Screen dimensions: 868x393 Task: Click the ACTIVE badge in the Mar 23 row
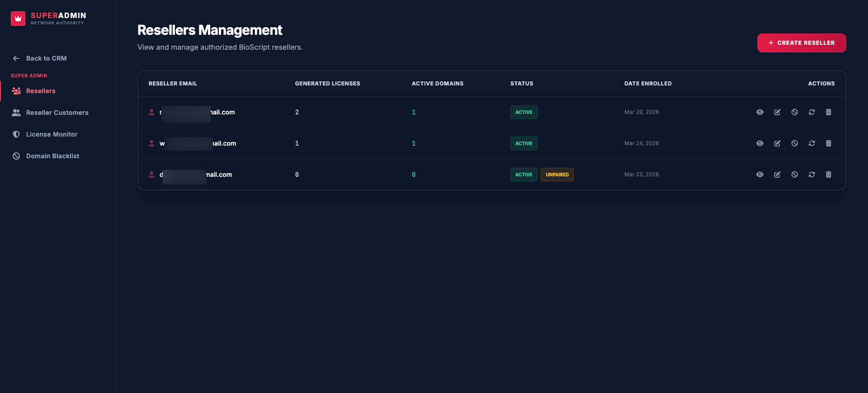click(524, 175)
